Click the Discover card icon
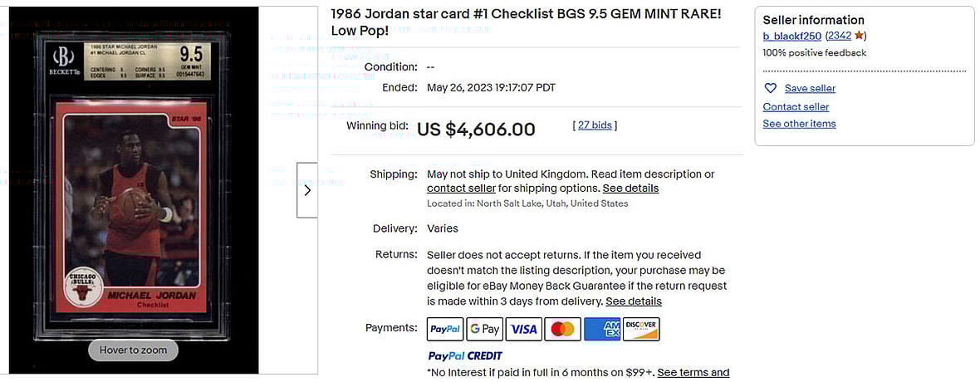This screenshot has height=382, width=980. pos(641,329)
